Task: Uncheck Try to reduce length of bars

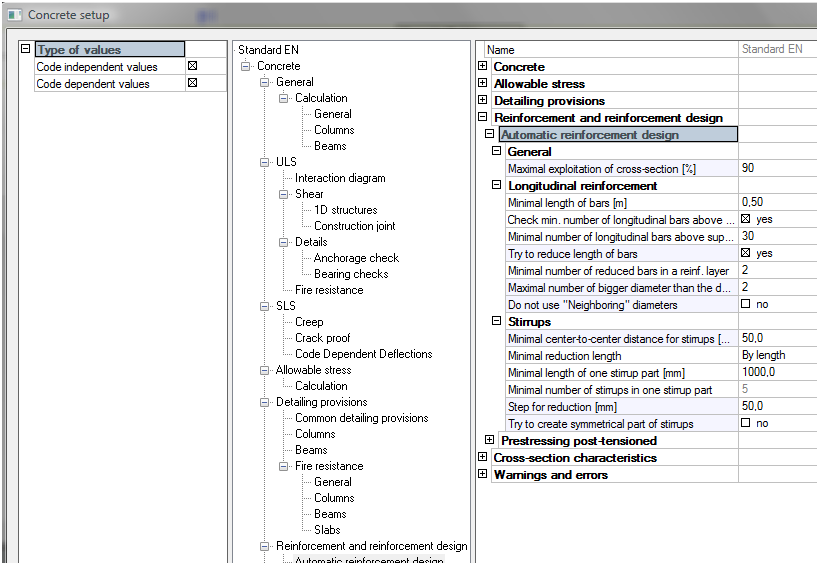Action: (x=745, y=253)
